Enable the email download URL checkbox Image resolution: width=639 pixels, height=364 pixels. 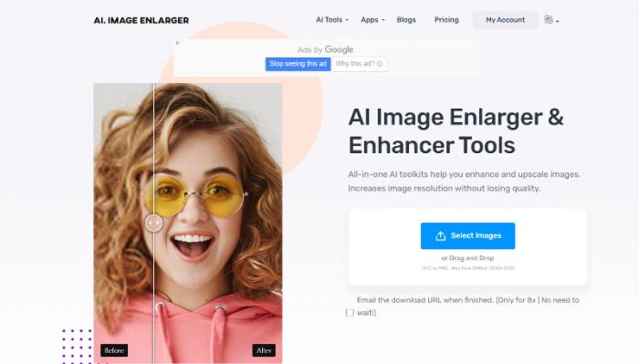350,313
